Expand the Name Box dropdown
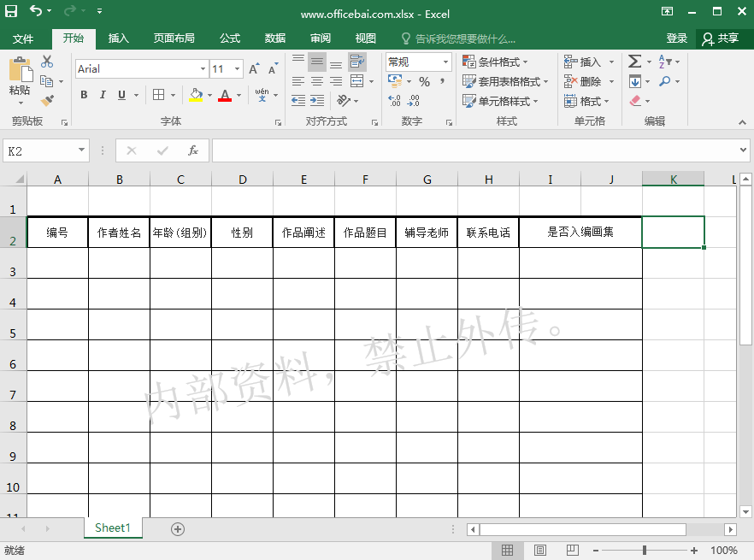The width and height of the screenshot is (754, 560). [81, 150]
